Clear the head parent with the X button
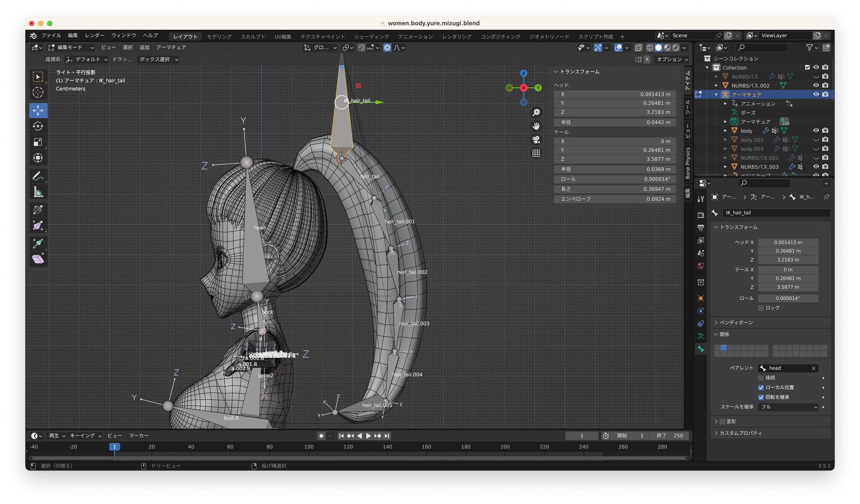This screenshot has height=504, width=860. click(815, 368)
